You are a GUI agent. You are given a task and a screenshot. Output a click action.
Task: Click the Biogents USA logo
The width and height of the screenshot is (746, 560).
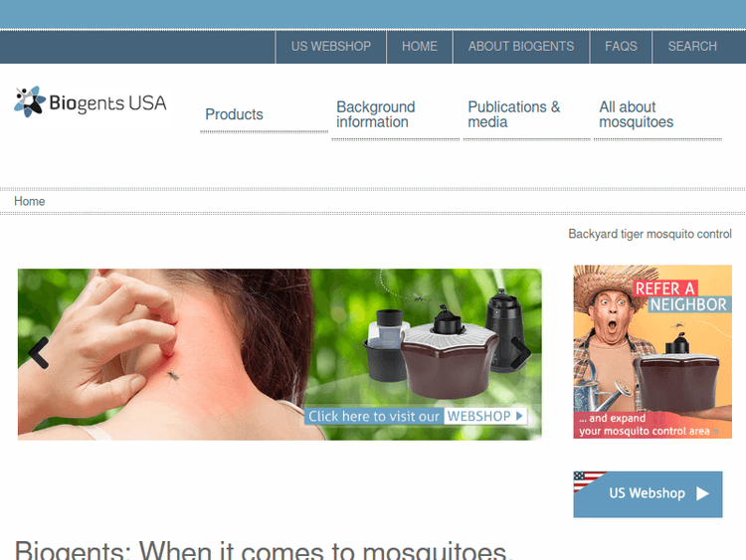91,101
